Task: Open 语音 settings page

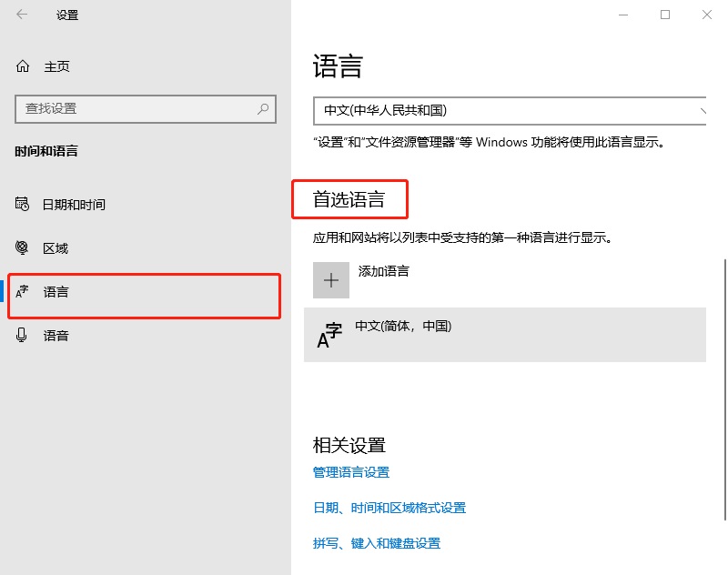Action: [x=56, y=336]
